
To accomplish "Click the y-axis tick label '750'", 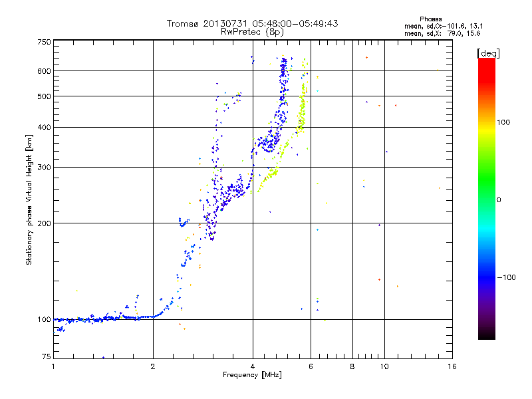I will click(44, 42).
